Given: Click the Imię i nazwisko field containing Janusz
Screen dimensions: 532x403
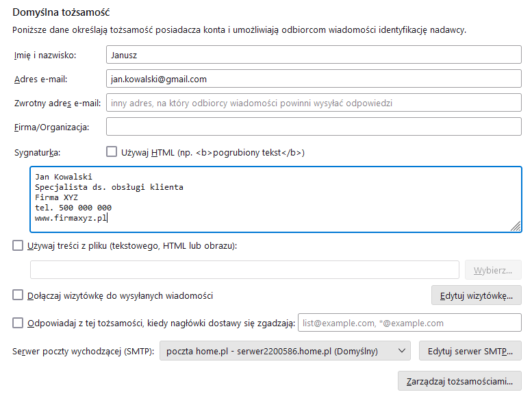Looking at the screenshot, I should pos(314,55).
